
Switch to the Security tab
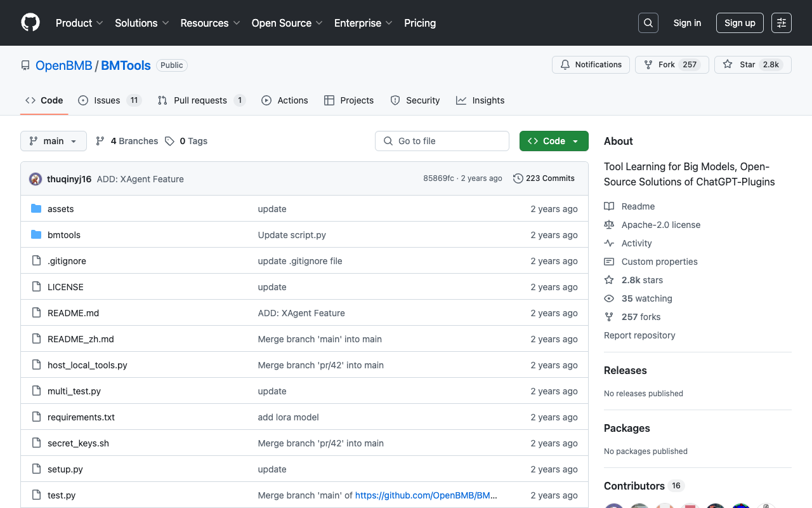pyautogui.click(x=415, y=100)
